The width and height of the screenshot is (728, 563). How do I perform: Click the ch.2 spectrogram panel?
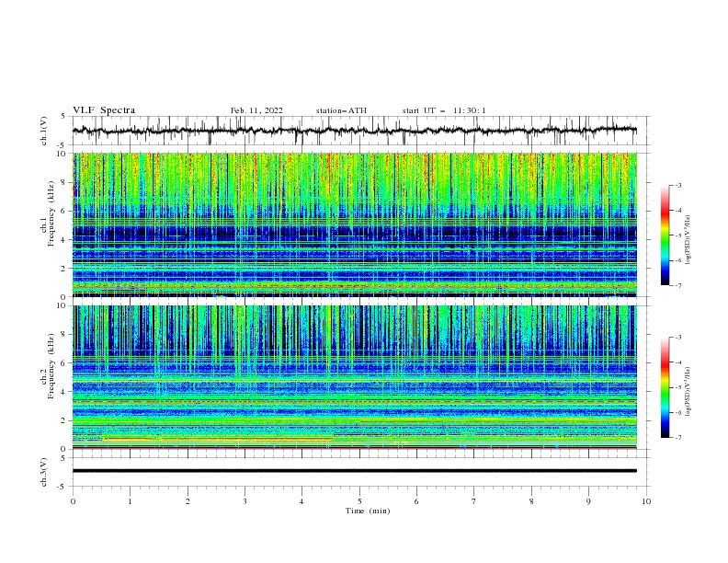click(354, 377)
